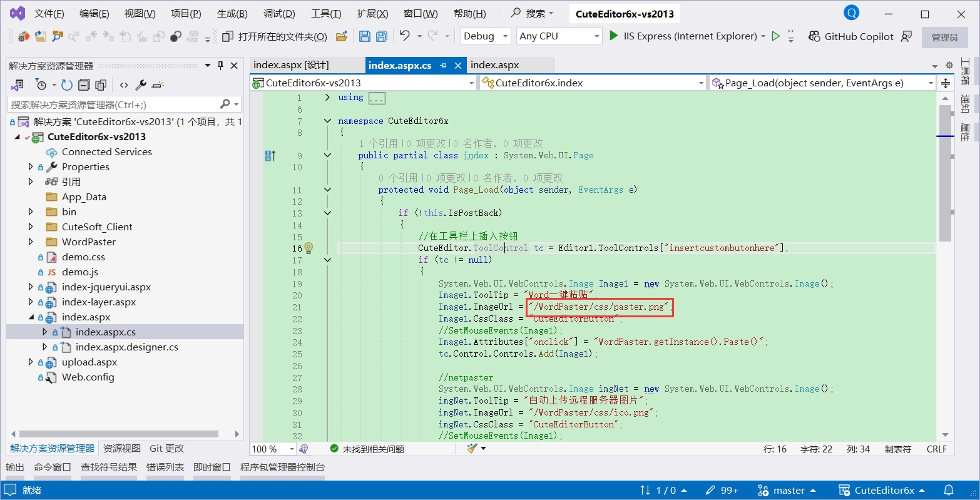The height and width of the screenshot is (500, 980).
Task: Click the Solution Explorer search box
Action: 113,105
